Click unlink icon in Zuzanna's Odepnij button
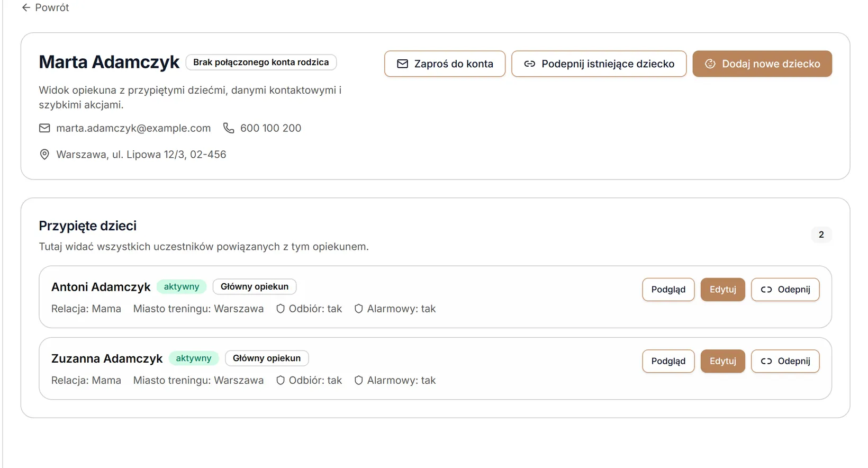Viewport: 868px width, 468px height. [x=766, y=361]
